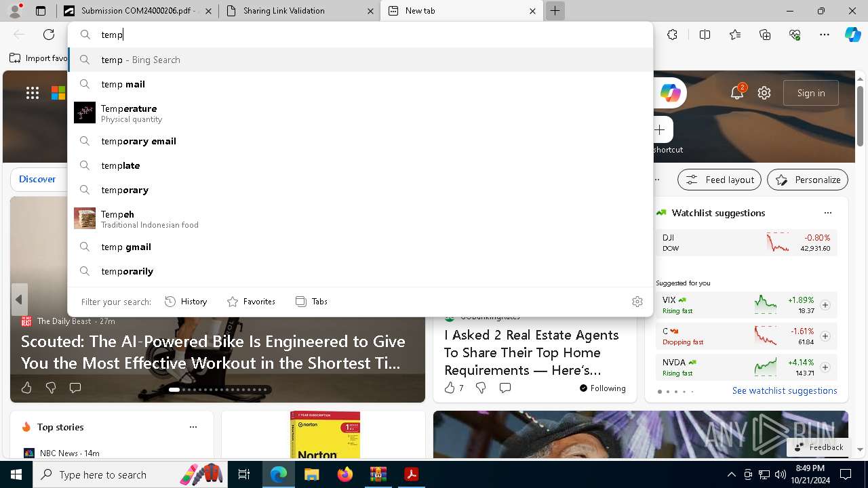Open Top stories more options menu

tap(193, 427)
